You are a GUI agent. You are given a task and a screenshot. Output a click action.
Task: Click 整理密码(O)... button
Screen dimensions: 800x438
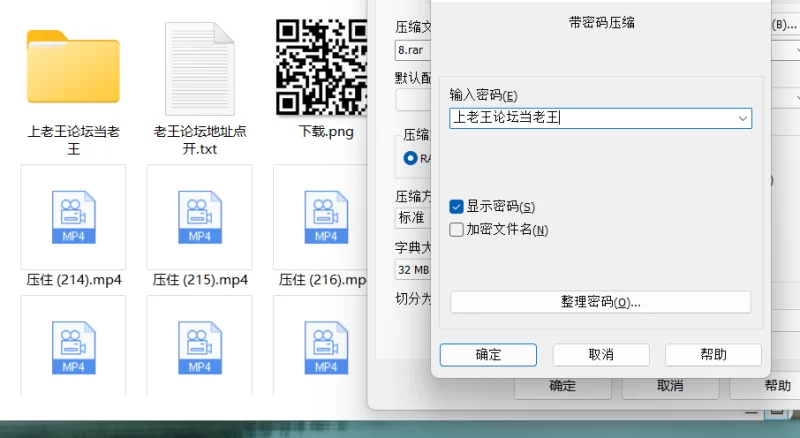(601, 302)
